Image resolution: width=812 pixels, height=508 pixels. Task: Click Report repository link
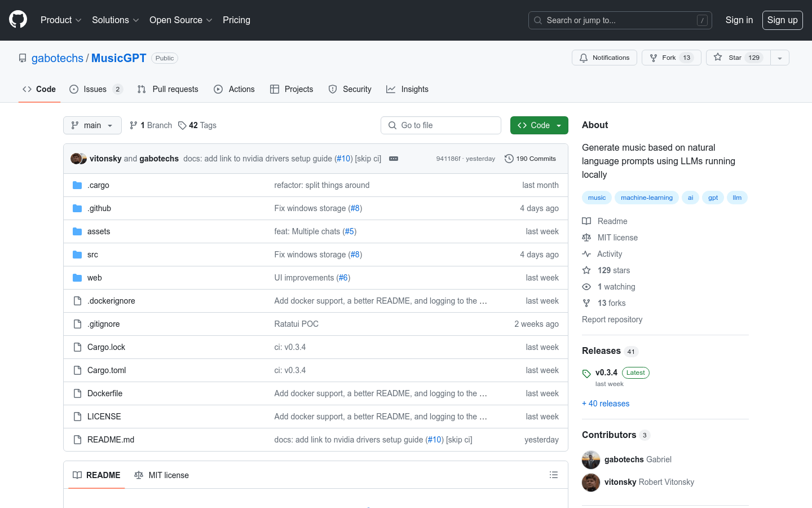tap(612, 319)
